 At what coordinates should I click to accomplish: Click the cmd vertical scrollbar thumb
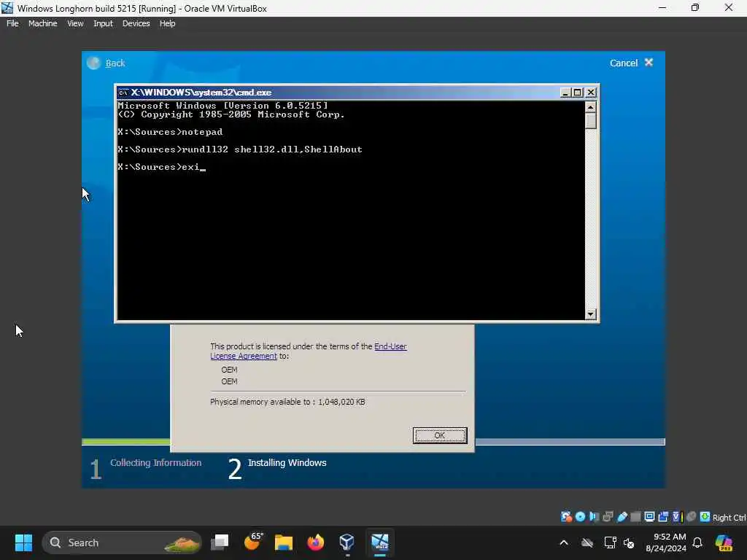590,121
